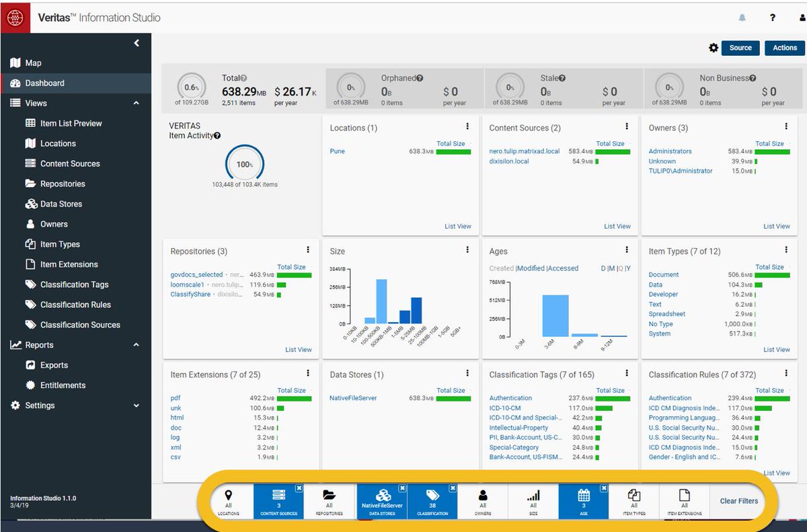807x532 pixels.
Task: Switch Ages chart to Modified
Action: 531,268
